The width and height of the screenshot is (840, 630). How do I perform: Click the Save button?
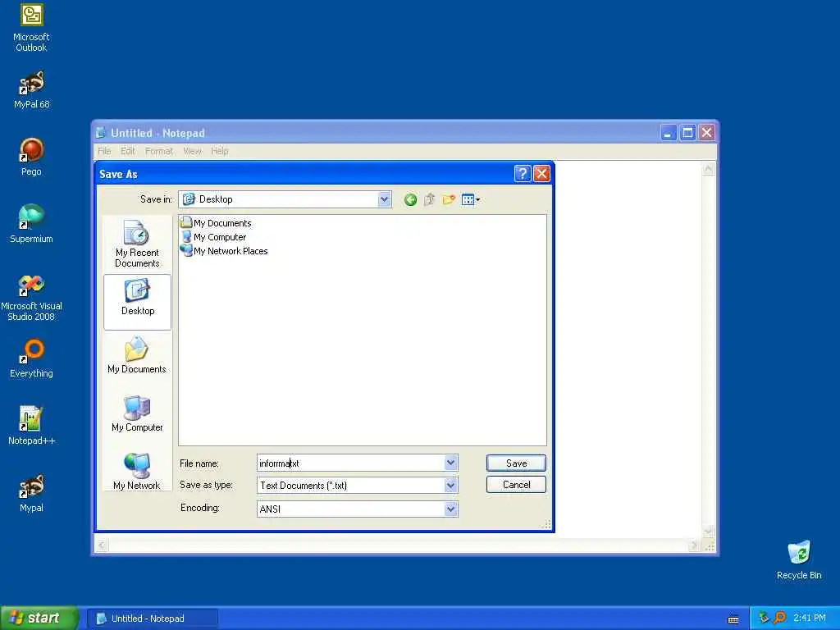pos(516,463)
